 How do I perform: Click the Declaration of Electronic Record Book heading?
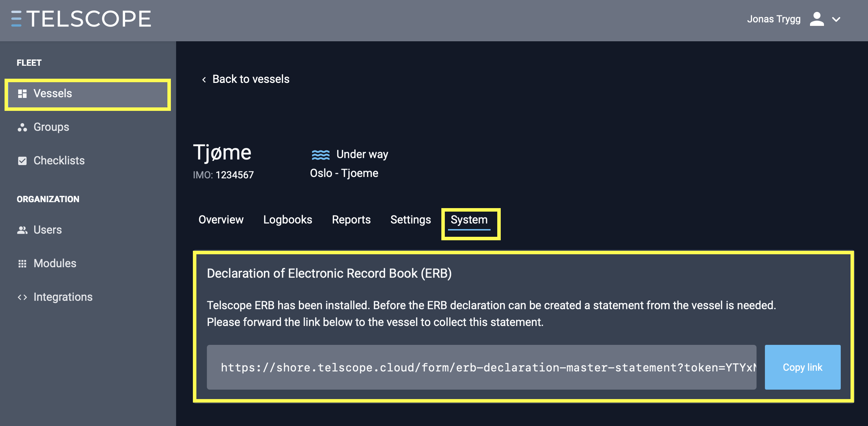click(x=329, y=273)
